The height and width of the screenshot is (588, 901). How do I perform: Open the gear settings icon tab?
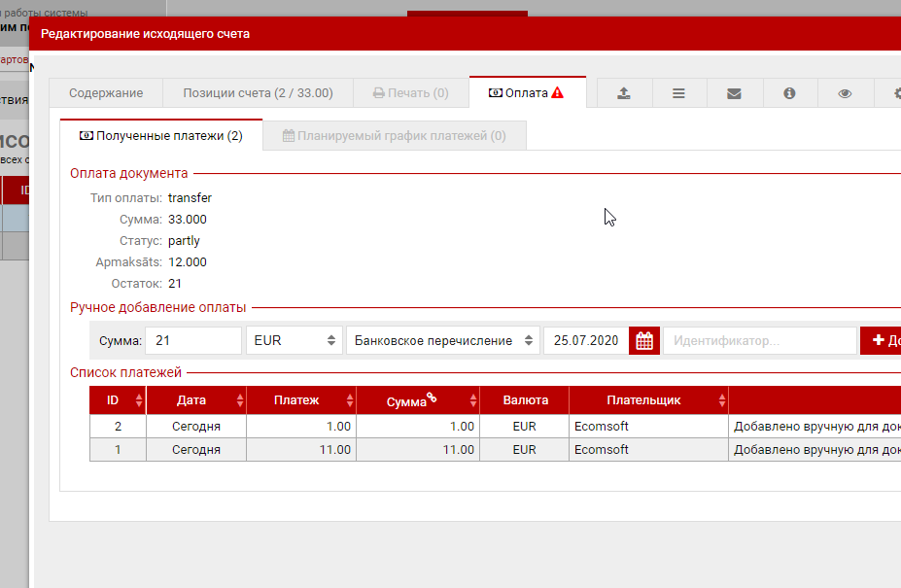coord(894,93)
